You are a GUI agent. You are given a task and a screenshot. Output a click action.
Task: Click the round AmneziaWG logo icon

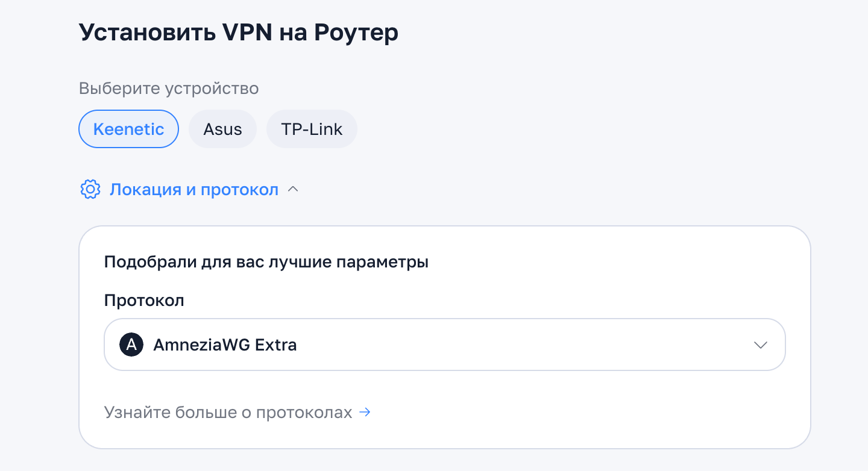click(131, 345)
